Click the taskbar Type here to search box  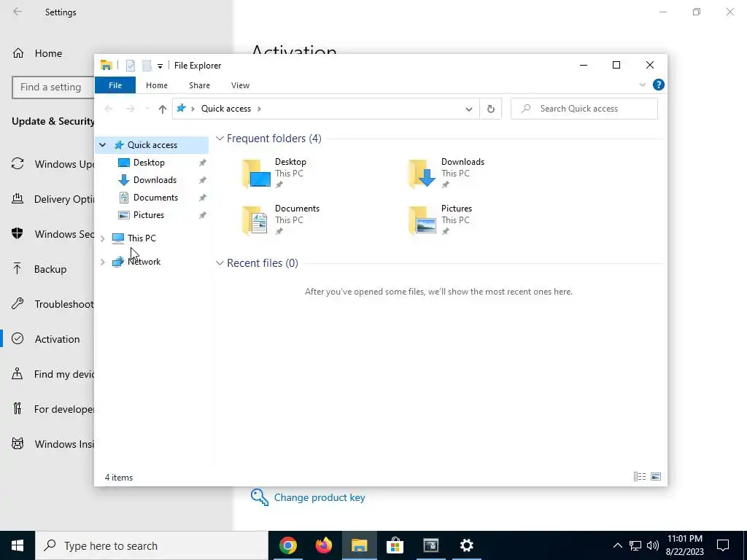coord(152,545)
